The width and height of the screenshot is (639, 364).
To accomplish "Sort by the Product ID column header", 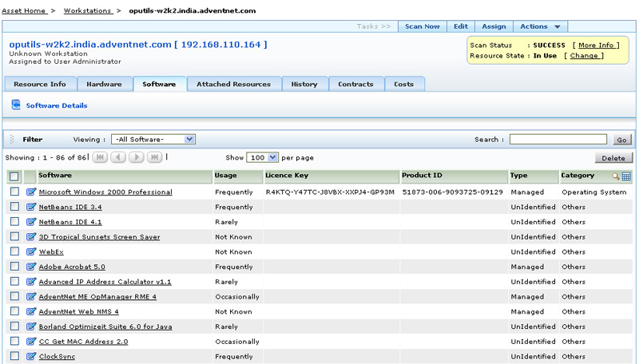I will [x=422, y=176].
